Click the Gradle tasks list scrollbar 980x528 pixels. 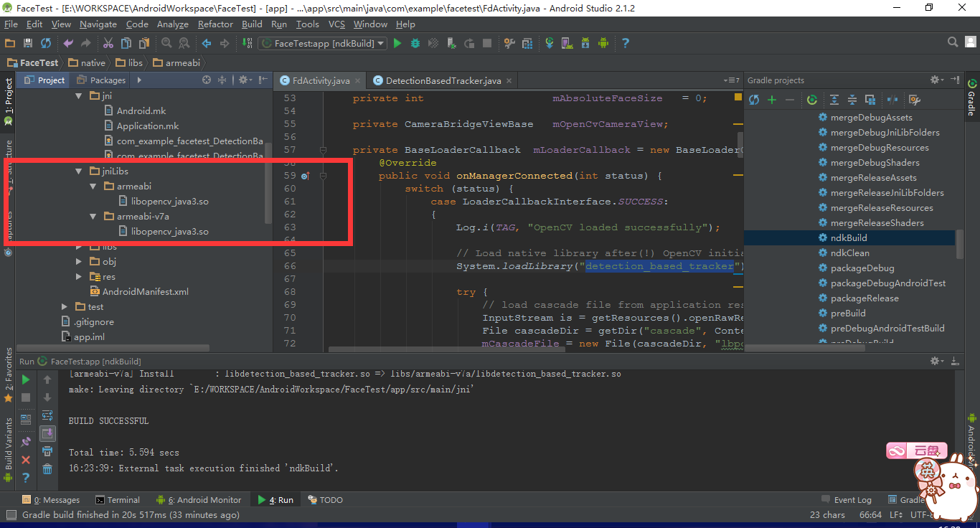[x=959, y=244]
